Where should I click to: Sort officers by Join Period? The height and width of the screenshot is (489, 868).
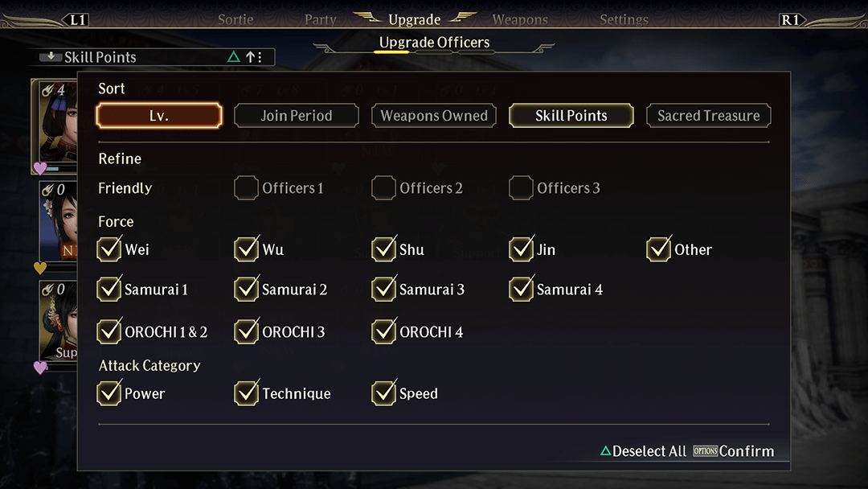[x=297, y=116]
